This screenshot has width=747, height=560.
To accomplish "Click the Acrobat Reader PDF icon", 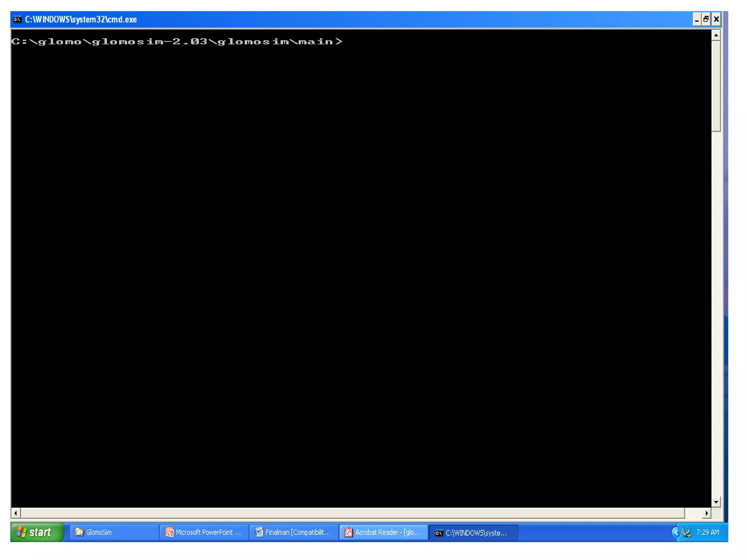I will (x=349, y=532).
